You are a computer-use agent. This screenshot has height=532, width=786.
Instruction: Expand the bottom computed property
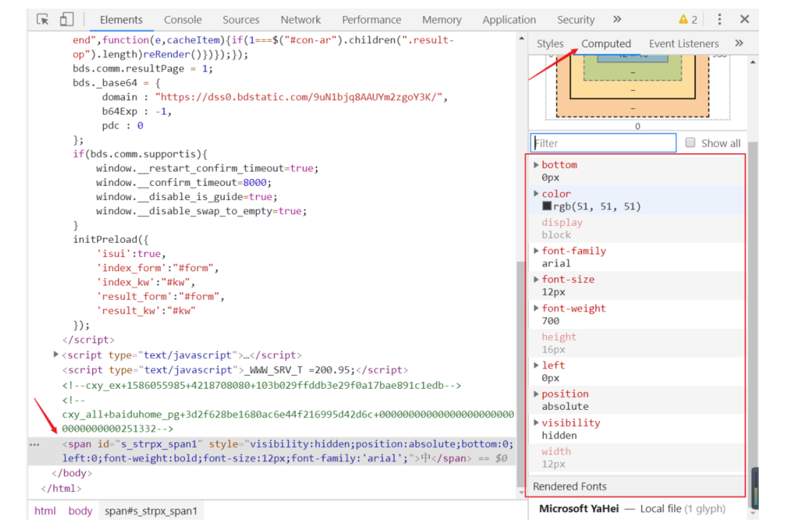point(536,165)
